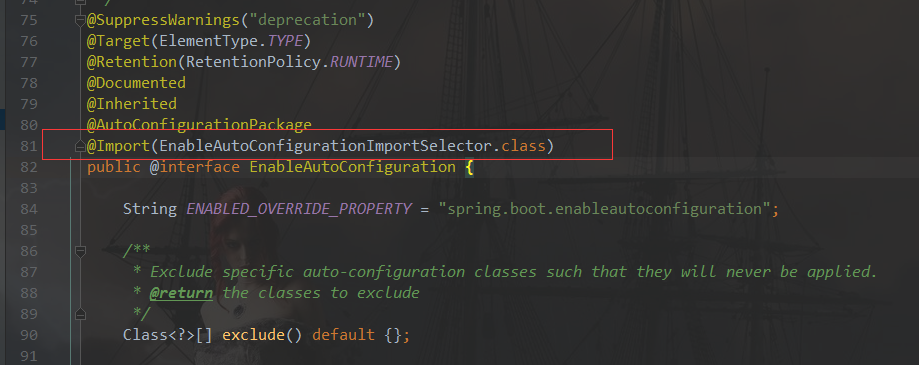Click the empty {} default value on line 90
Image resolution: width=919 pixels, height=365 pixels.
(x=393, y=335)
